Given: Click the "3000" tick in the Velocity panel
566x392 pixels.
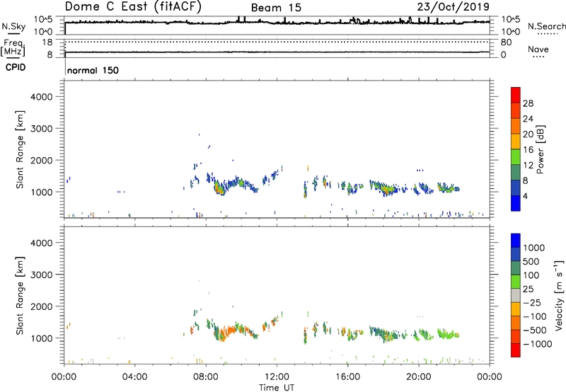Looking at the screenshot, I should (42, 275).
